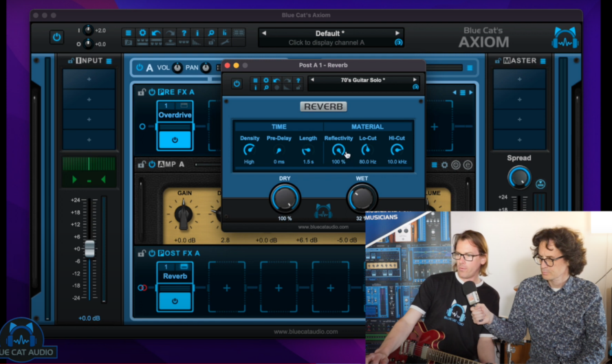Screen dimensions: 612x364
Task: Adjust channel A VOL knob
Action: [x=177, y=68]
